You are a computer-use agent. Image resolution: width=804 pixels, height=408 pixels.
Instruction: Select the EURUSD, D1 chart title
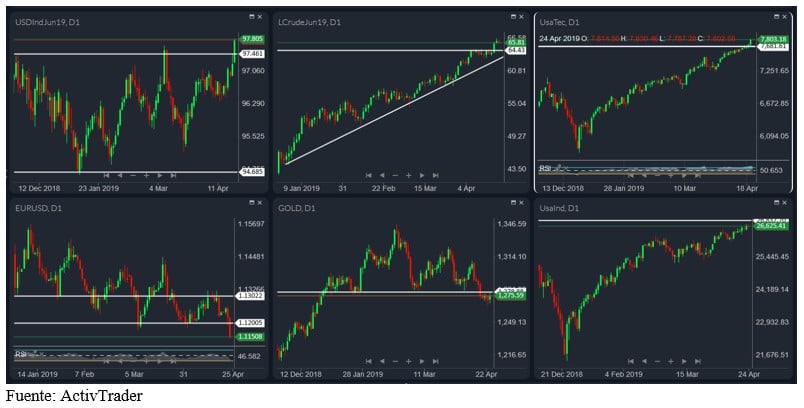coord(36,209)
